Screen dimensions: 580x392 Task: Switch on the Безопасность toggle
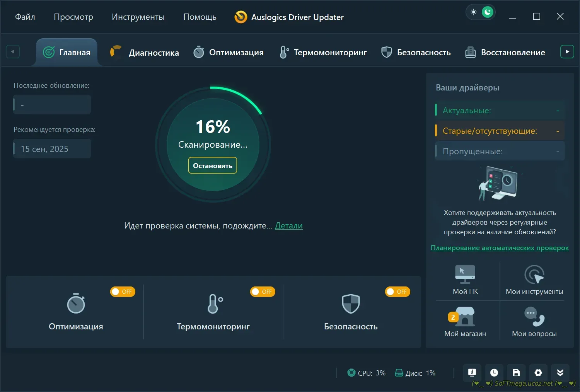pyautogui.click(x=397, y=291)
